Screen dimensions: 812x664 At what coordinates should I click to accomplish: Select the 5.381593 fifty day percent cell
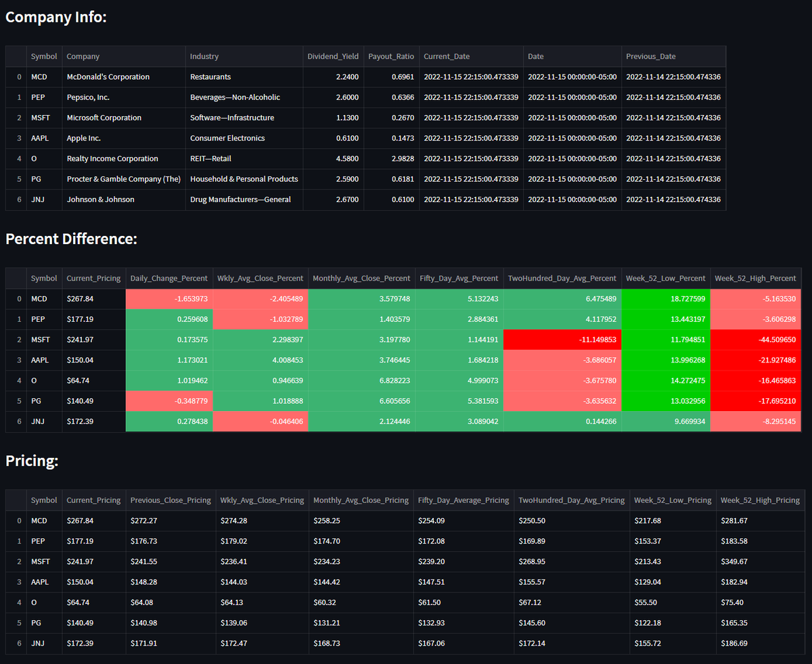(459, 401)
